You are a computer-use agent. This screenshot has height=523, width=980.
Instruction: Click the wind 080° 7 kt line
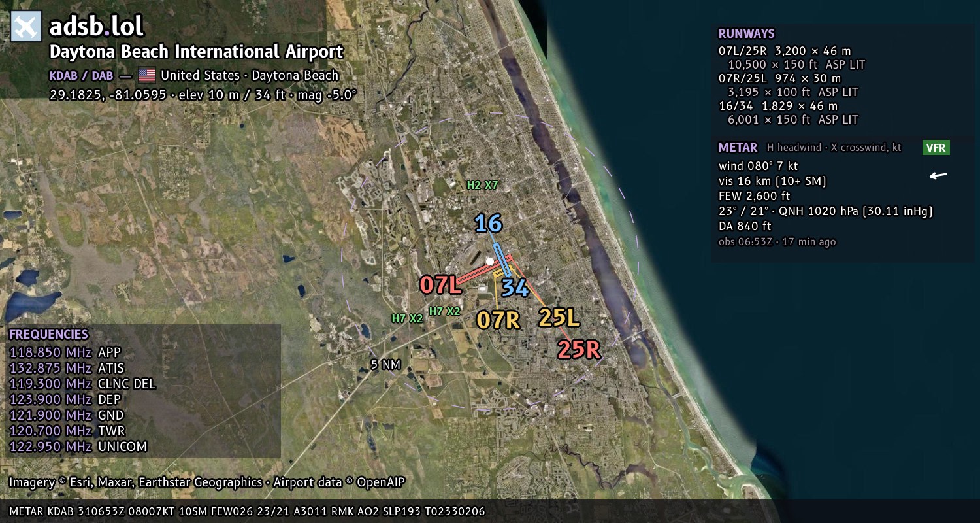(x=758, y=166)
